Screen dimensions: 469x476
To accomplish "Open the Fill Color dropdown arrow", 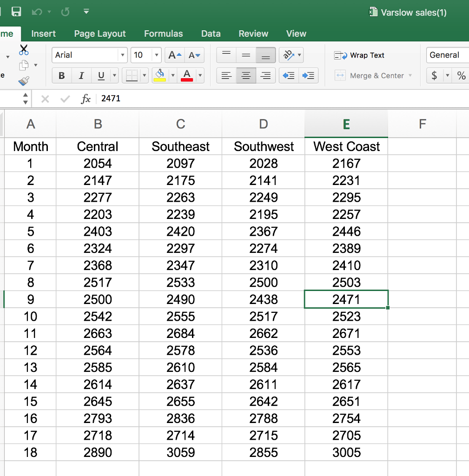I will pyautogui.click(x=173, y=75).
